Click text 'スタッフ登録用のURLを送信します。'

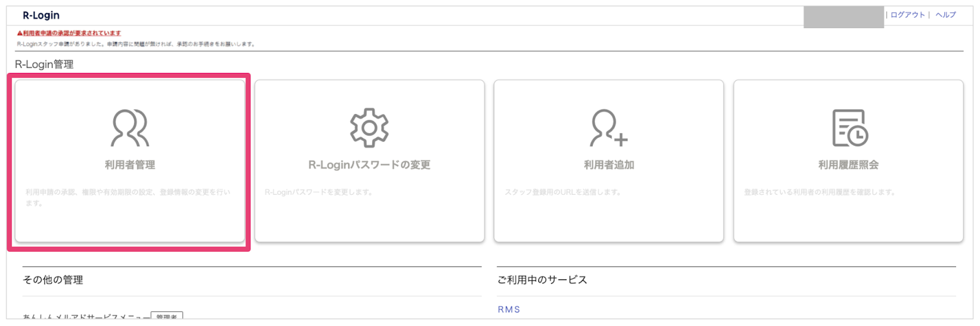pos(563,192)
